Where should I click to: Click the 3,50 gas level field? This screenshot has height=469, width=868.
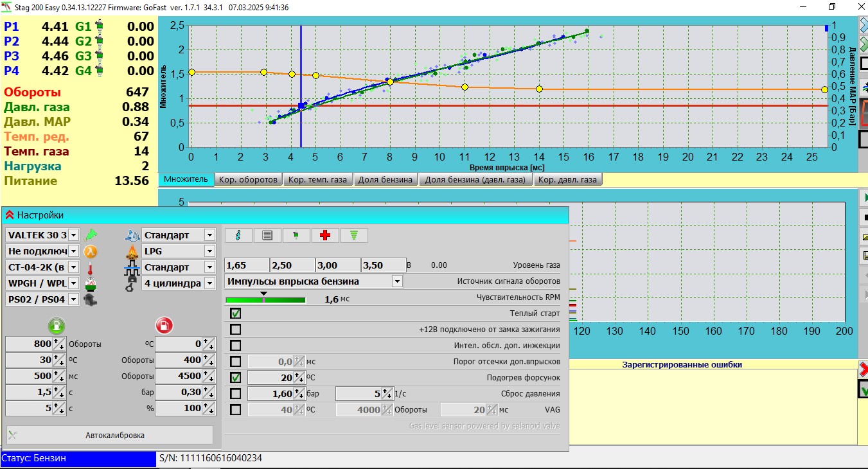(x=384, y=265)
